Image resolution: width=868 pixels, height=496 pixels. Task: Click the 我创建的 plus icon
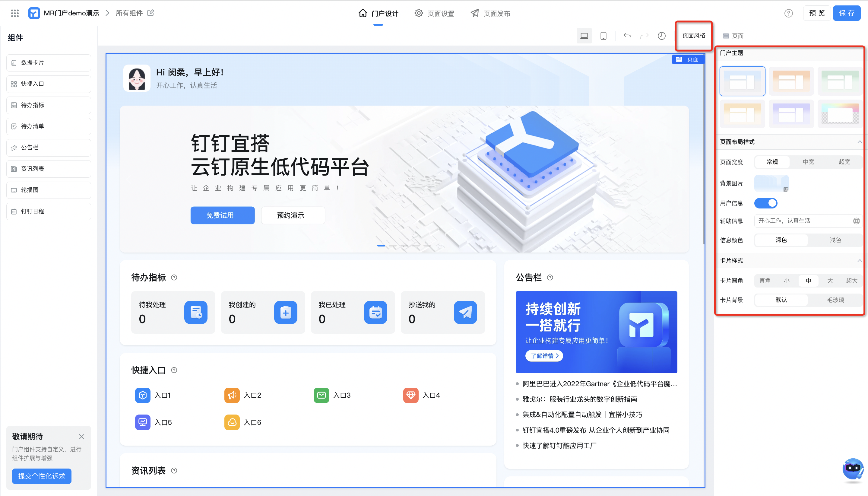pos(285,312)
